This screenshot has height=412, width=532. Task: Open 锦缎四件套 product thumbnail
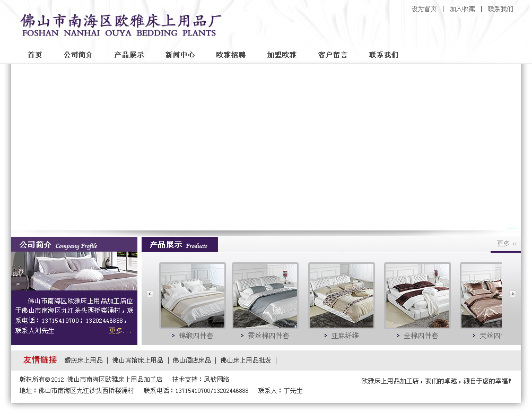pyautogui.click(x=193, y=295)
